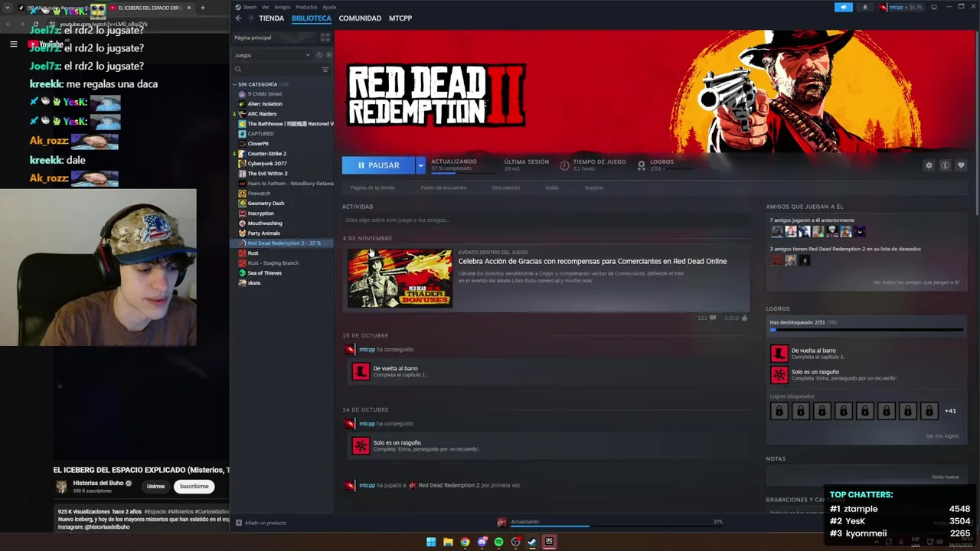Click the Soporte link on game page
This screenshot has height=551, width=980.
tap(594, 187)
